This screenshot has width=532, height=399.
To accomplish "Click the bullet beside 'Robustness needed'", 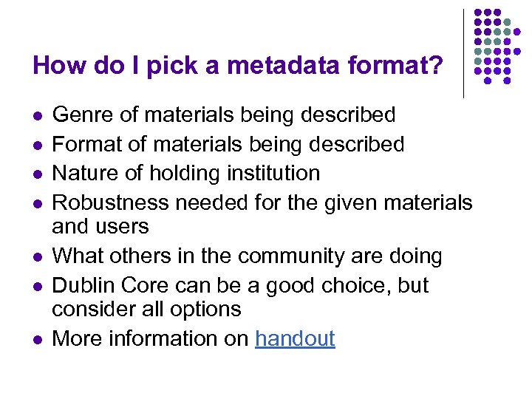I will click(36, 204).
